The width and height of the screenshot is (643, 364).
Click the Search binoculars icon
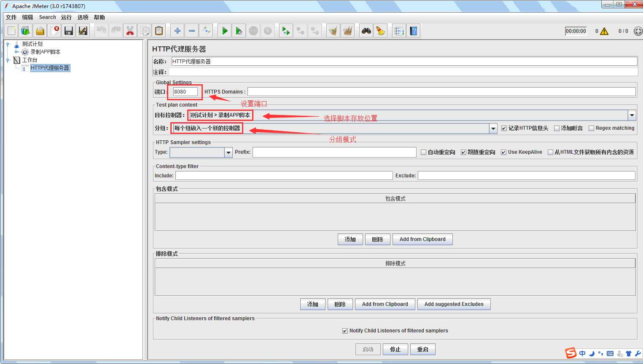pos(366,31)
